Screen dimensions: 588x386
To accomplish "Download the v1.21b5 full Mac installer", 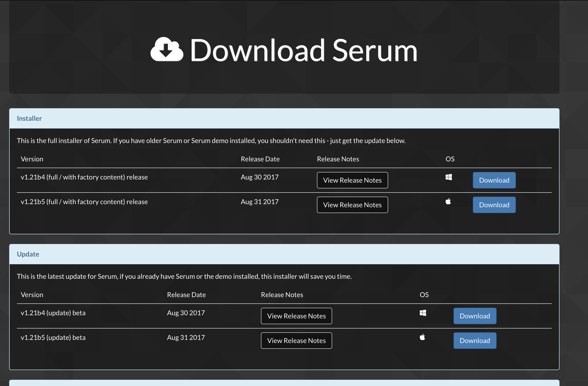I will pos(494,205).
